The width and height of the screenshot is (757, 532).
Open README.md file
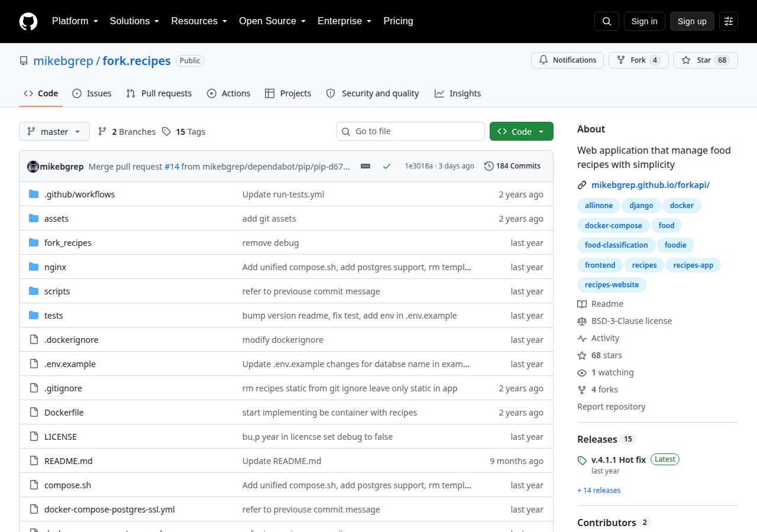pos(69,460)
